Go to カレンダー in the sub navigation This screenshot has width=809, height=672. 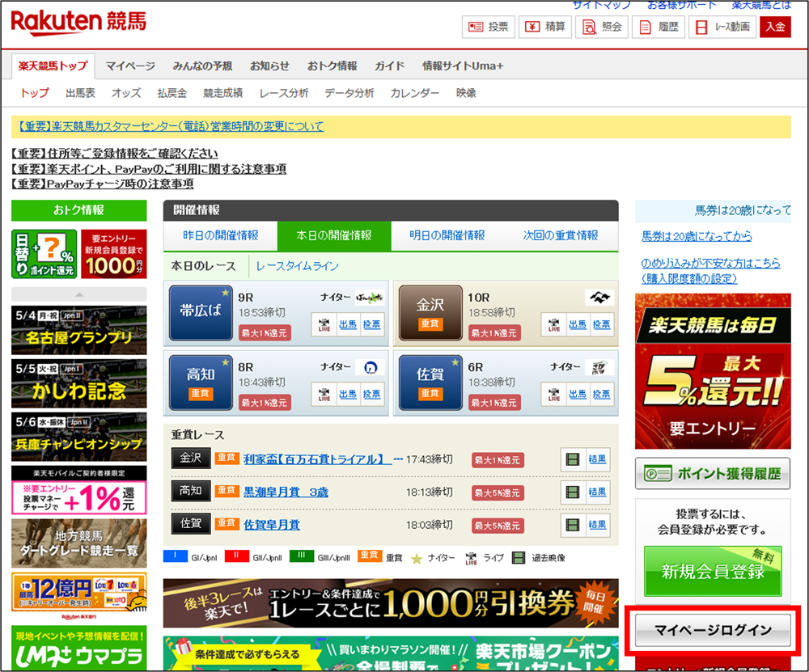415,93
